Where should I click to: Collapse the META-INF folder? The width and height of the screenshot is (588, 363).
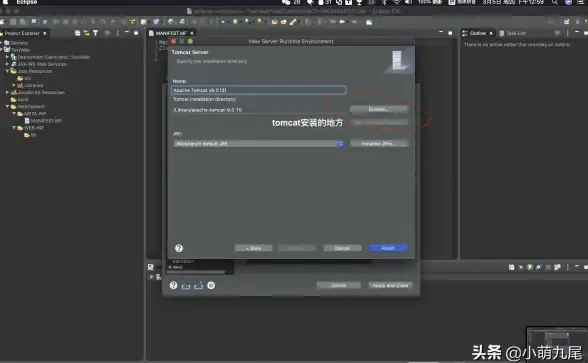14,114
